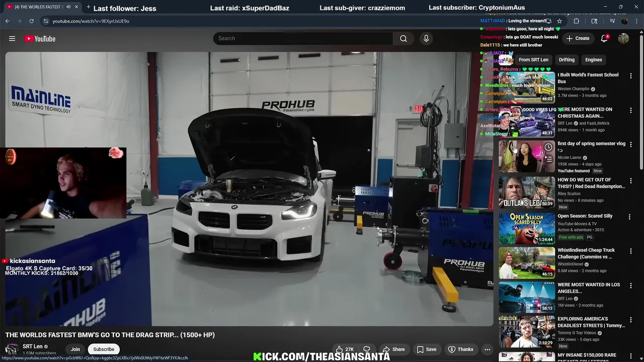Screen dimensions: 644x362
Task: Open World's Fastest School Bus thumbnail
Action: (527, 87)
